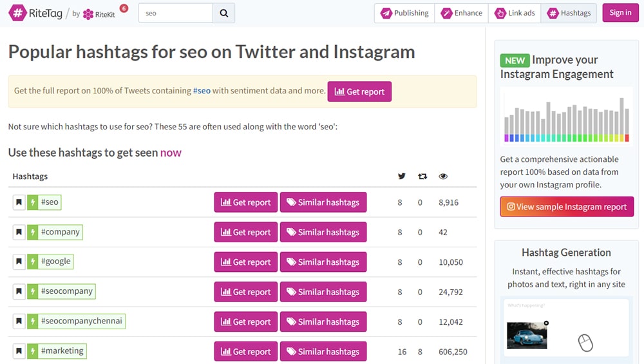This screenshot has height=364, width=644.
Task: Select the #marketing hashtag label
Action: pyautogui.click(x=62, y=351)
